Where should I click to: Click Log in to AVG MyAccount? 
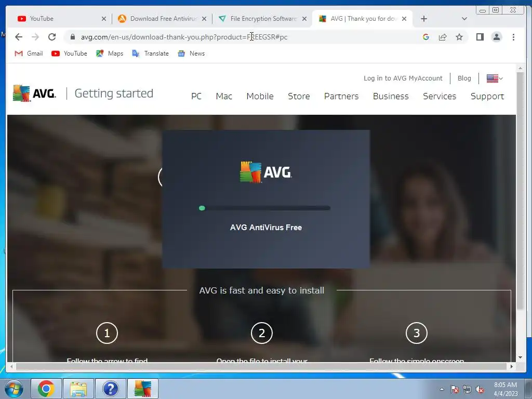[x=403, y=78]
